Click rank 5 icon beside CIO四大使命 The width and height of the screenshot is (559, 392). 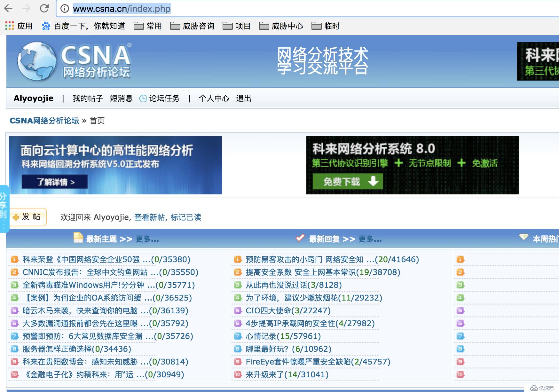point(238,310)
